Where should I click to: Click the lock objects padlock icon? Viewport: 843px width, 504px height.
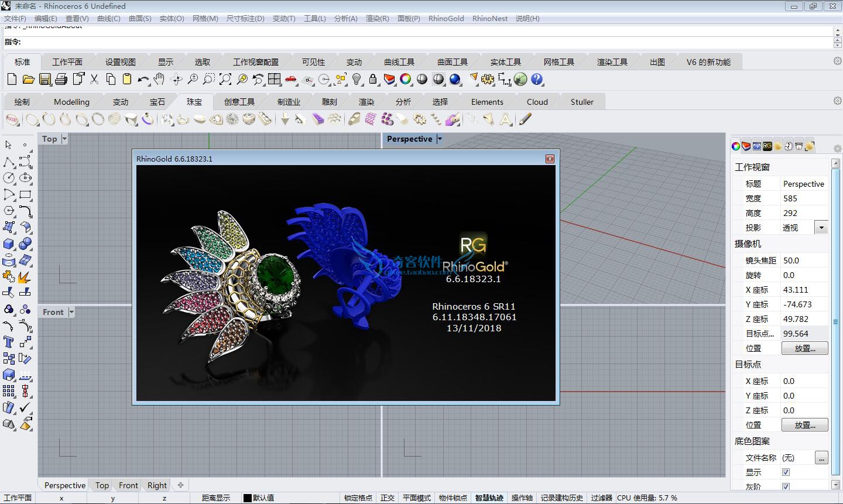pyautogui.click(x=373, y=79)
